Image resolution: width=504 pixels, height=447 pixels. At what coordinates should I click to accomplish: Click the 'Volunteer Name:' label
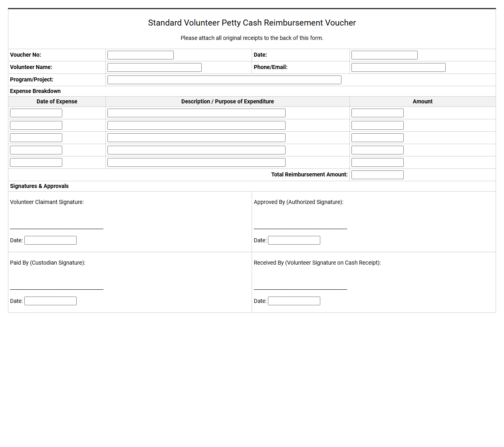coord(31,67)
